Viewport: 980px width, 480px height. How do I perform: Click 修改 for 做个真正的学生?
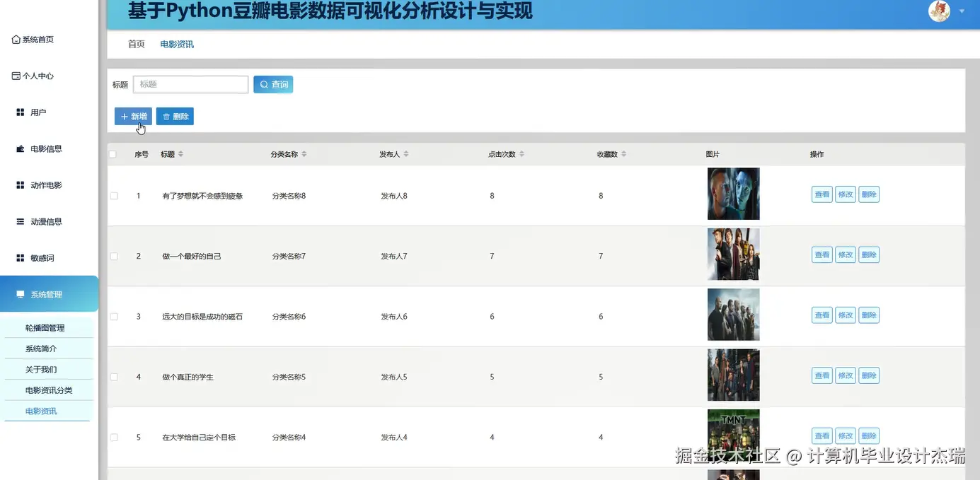[x=846, y=375]
